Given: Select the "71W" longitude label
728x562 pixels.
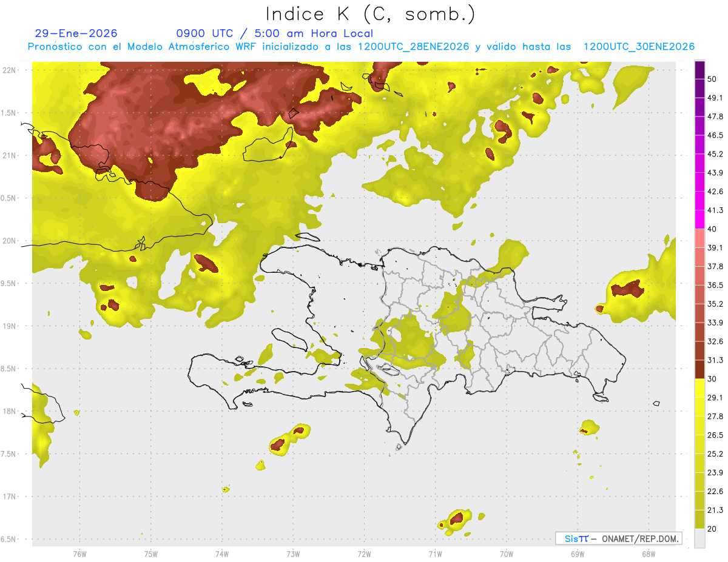Looking at the screenshot, I should (x=435, y=554).
